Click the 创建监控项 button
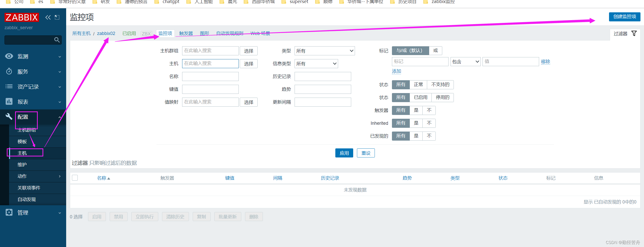 (625, 17)
